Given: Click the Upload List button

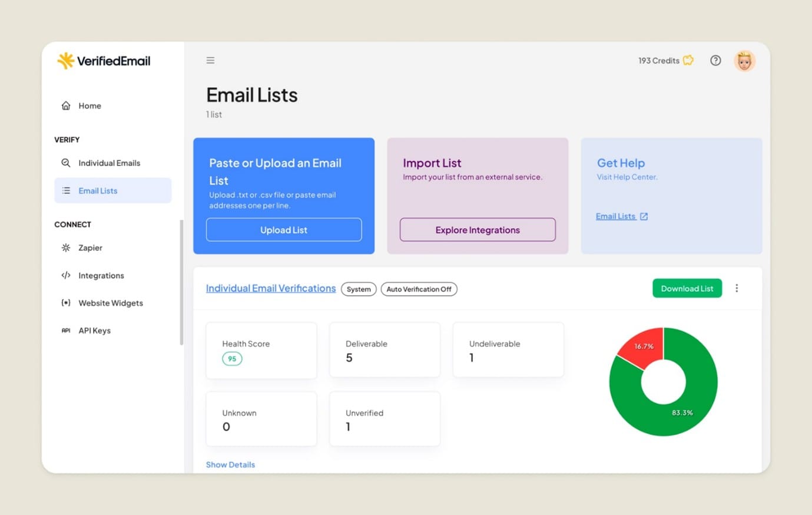Looking at the screenshot, I should tap(284, 230).
